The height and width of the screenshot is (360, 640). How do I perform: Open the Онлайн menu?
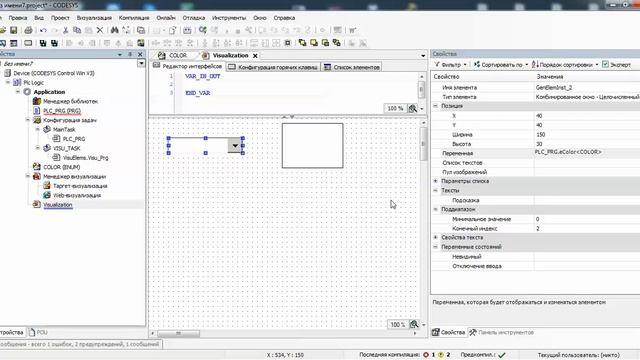pyautogui.click(x=166, y=18)
